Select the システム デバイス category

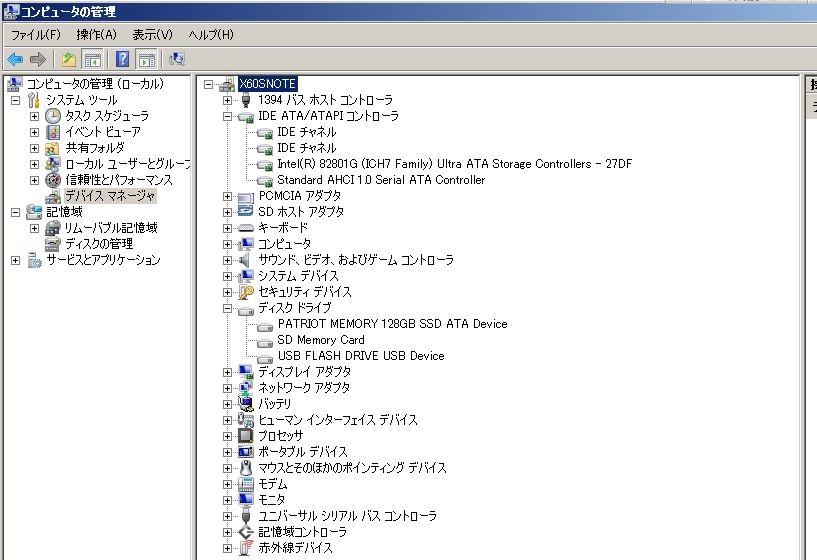point(298,276)
